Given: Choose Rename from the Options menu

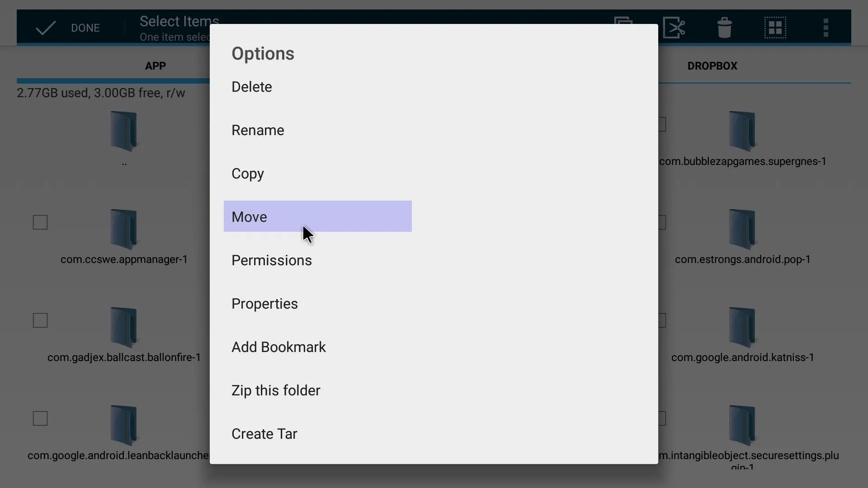Looking at the screenshot, I should [258, 130].
